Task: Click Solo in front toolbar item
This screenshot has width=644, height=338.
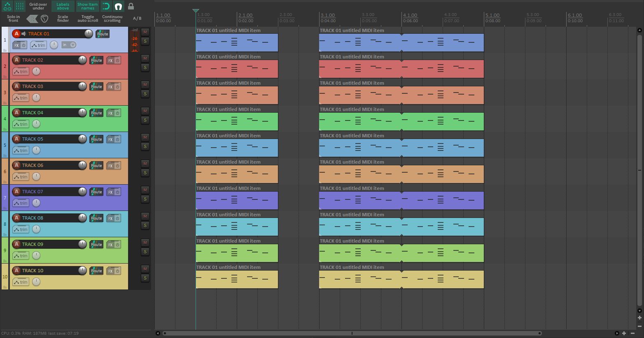Action: [x=13, y=19]
